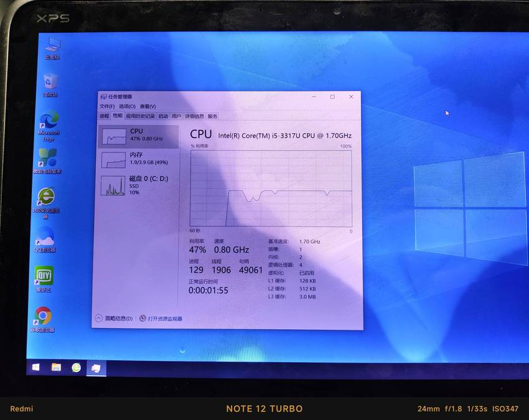The image size is (529, 420).
Task: Open the 谷歌浏览器 Chrome desktop shortcut
Action: [x=42, y=319]
